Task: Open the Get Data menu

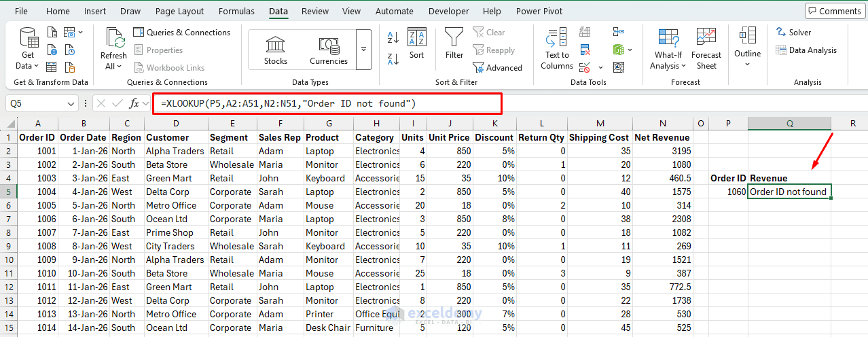Action: pyautogui.click(x=27, y=49)
